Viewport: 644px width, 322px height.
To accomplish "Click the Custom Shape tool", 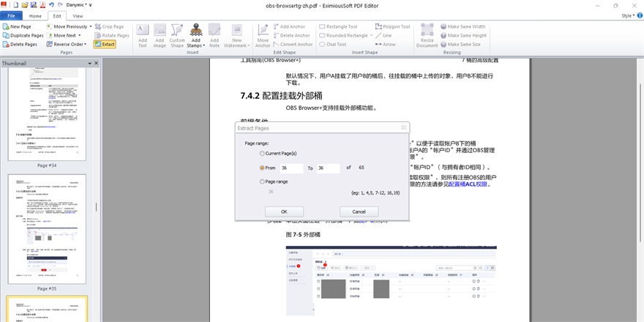I will [177, 35].
